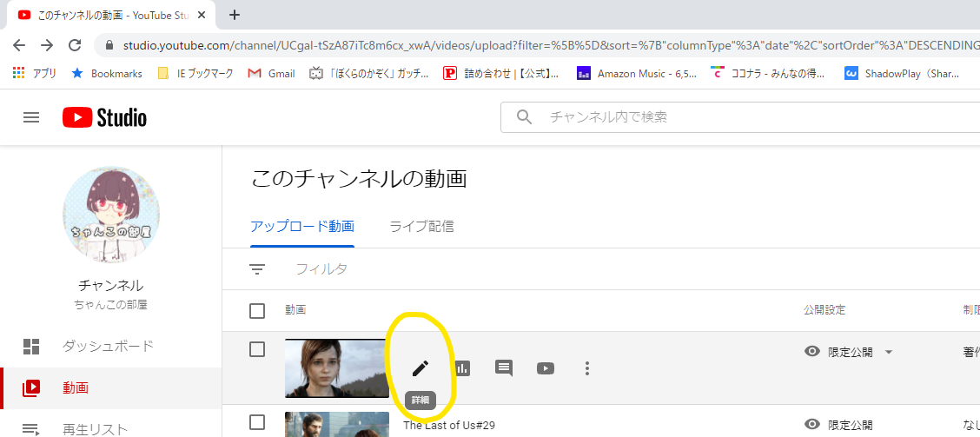Open the ぼくらのかぞく bookmark
Image resolution: width=980 pixels, height=437 pixels.
pos(368,73)
